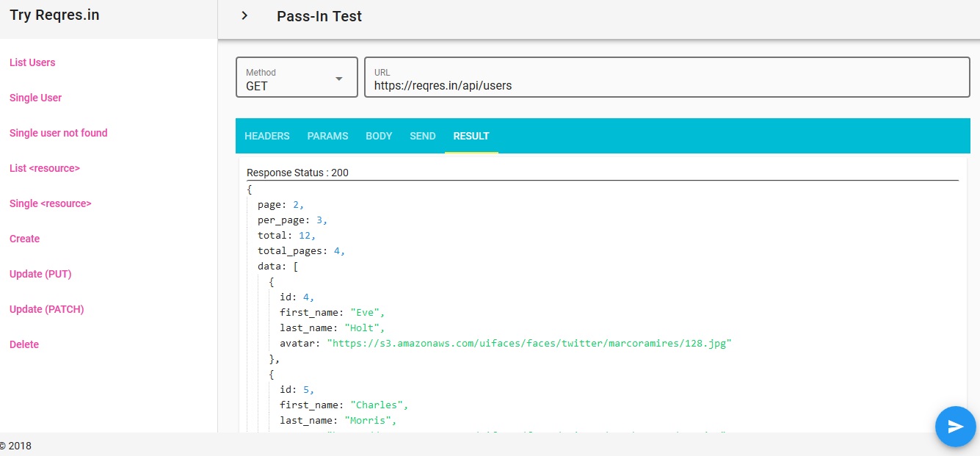Select the RESULT tab

point(471,136)
